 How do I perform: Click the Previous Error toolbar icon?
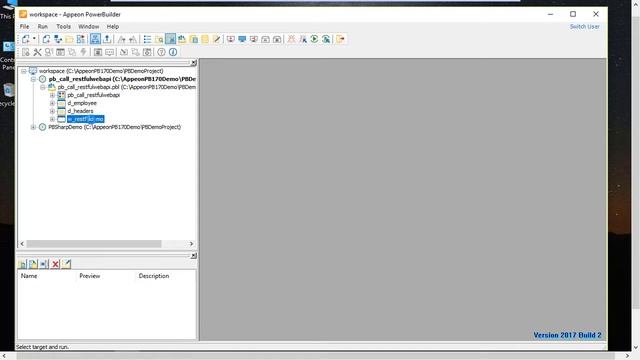(x=133, y=39)
